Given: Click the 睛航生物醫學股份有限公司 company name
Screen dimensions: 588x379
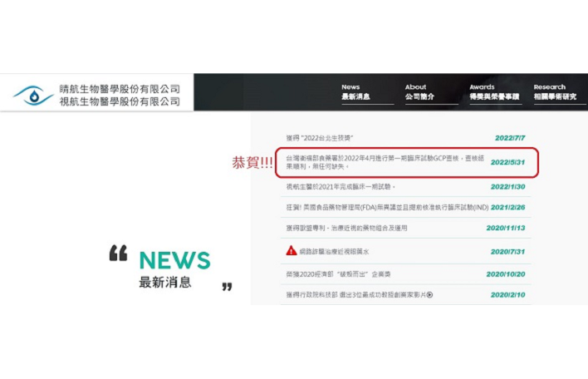Looking at the screenshot, I should (x=120, y=89).
